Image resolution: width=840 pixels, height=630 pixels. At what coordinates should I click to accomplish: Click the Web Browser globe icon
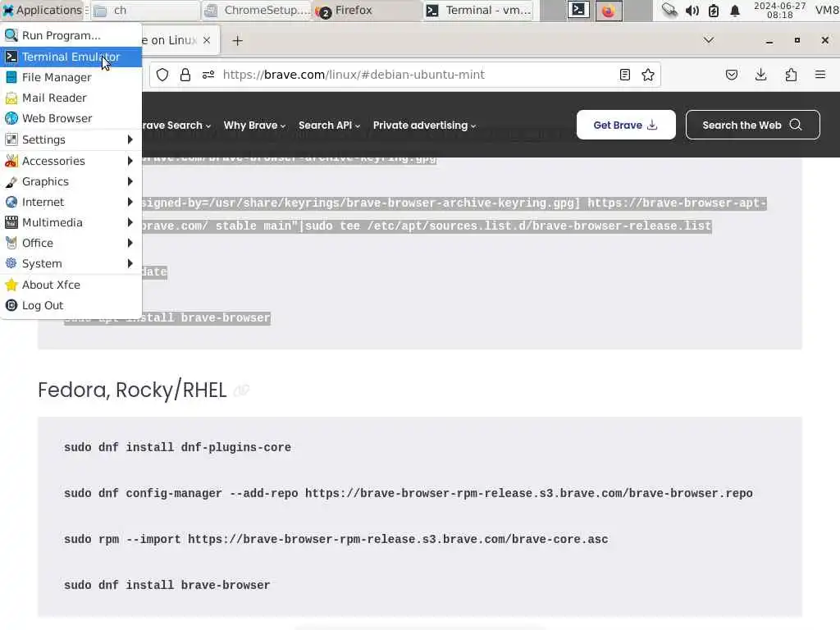pyautogui.click(x=11, y=118)
